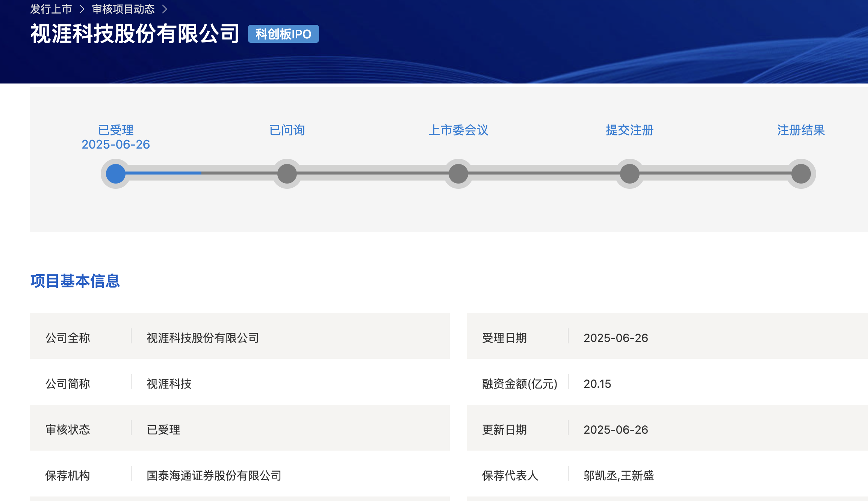Click the 上市委会议 timeline node
868x501 pixels.
click(x=458, y=173)
